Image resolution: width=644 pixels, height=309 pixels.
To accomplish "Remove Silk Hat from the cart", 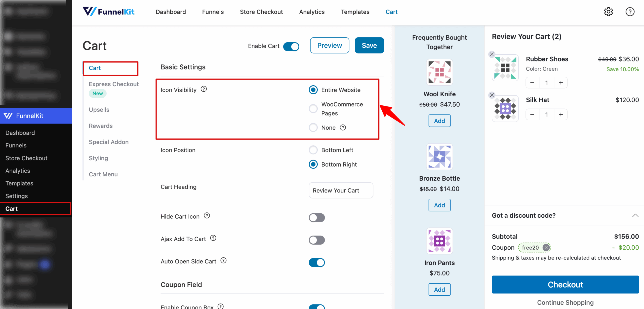I will 492,95.
